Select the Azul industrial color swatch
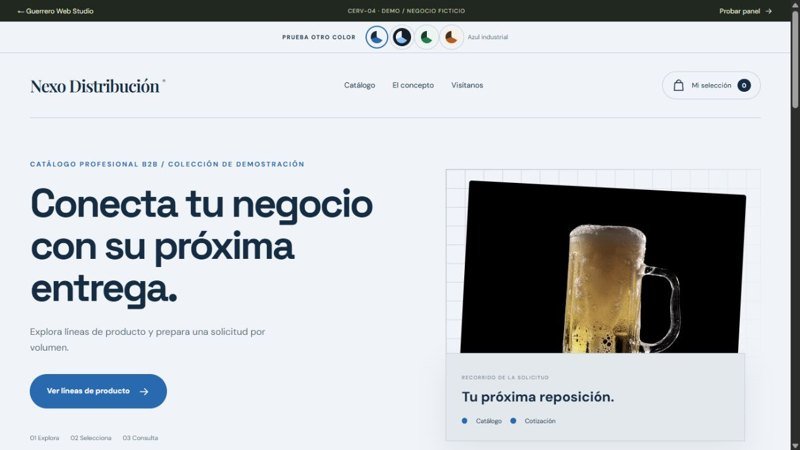This screenshot has height=450, width=800. [377, 37]
